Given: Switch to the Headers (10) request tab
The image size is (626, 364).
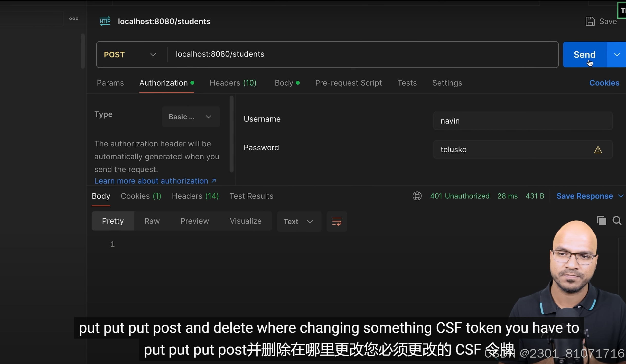Looking at the screenshot, I should pos(233,83).
